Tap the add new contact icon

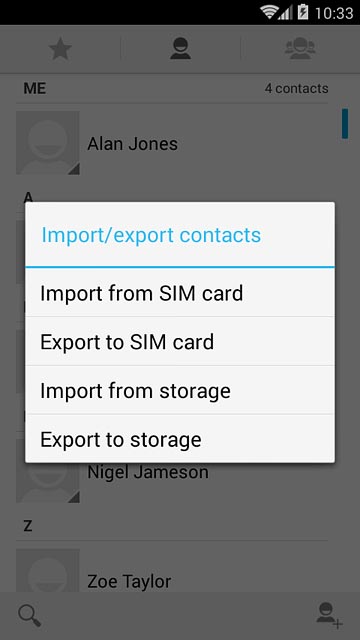[x=329, y=616]
